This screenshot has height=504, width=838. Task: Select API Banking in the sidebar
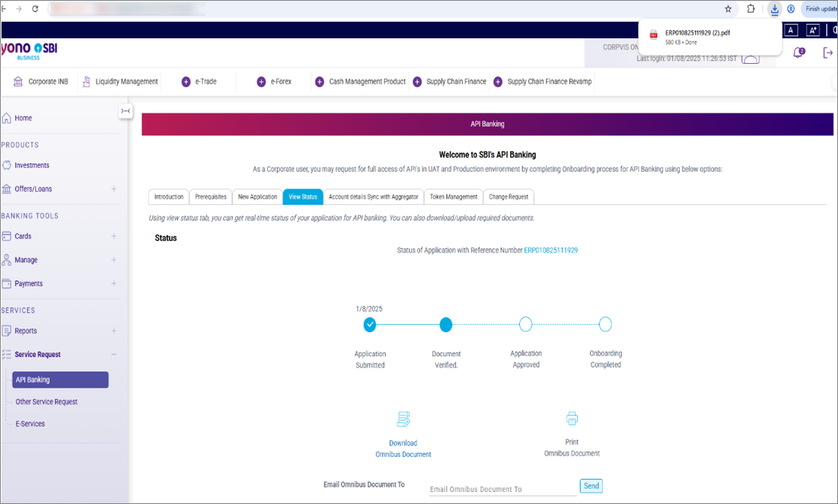pos(60,379)
